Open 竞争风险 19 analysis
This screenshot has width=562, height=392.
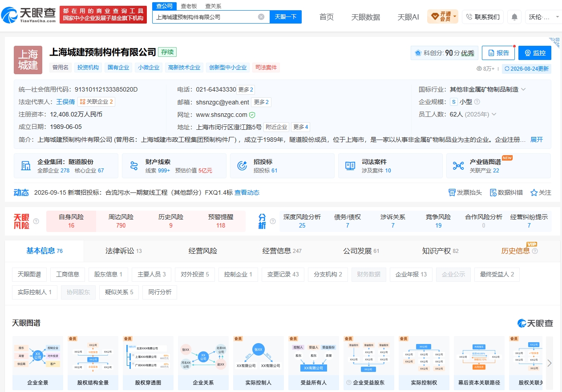pos(438,221)
